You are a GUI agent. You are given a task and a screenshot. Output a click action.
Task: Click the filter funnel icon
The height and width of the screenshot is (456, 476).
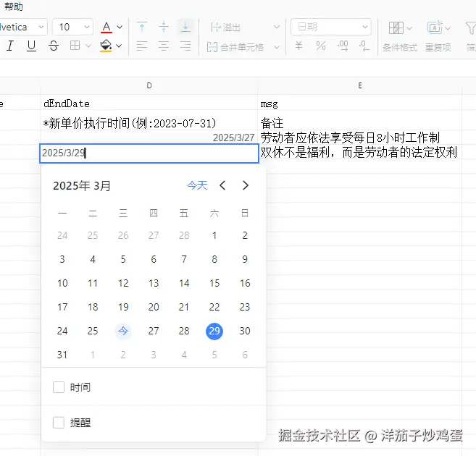point(471,28)
